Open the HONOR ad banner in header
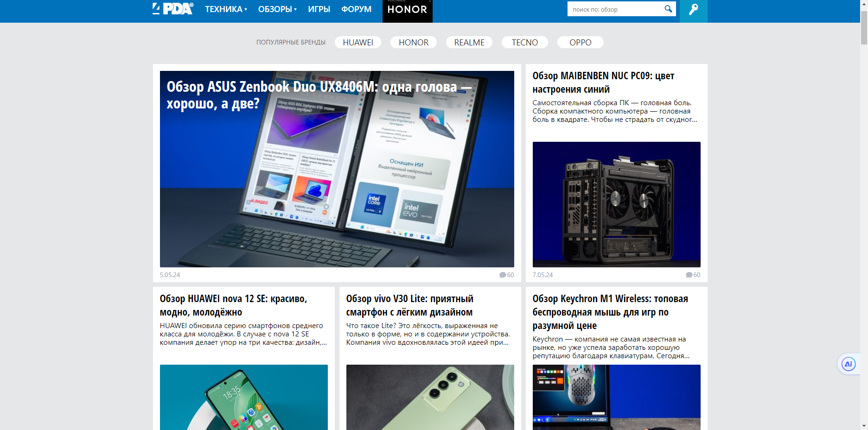 407,10
